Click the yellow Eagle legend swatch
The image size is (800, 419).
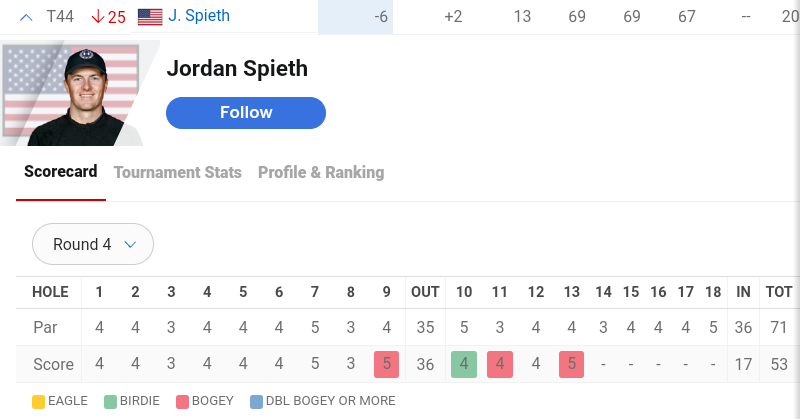pyautogui.click(x=38, y=401)
